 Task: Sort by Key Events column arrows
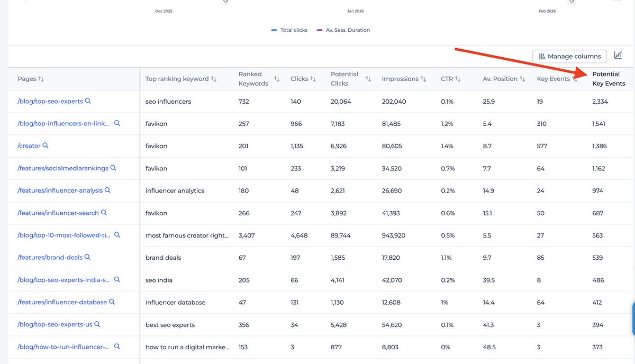[575, 79]
